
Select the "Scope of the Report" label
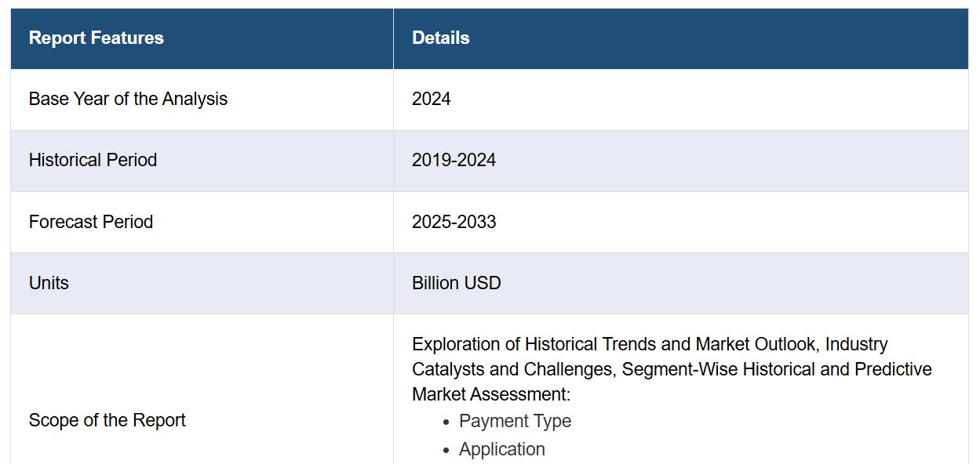(107, 421)
